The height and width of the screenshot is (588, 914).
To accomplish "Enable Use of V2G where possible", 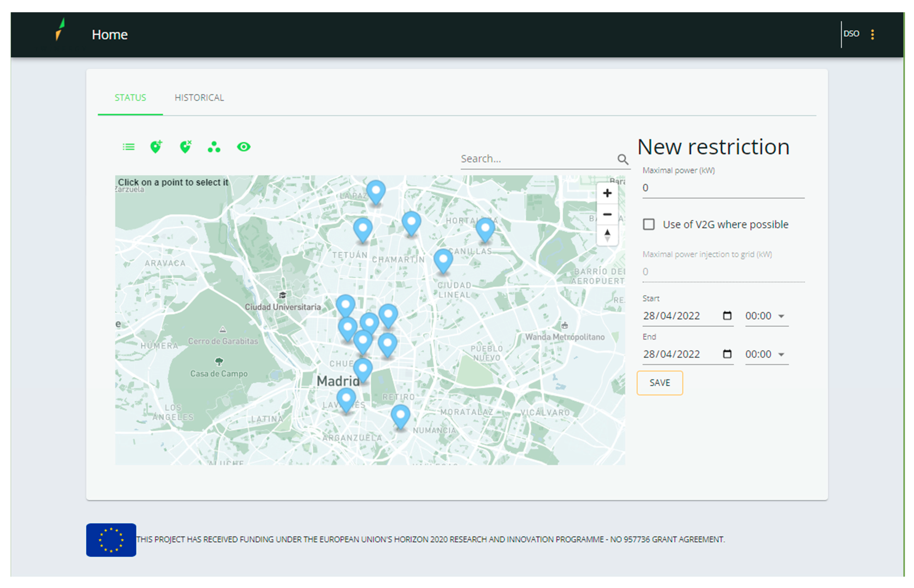I will point(649,224).
